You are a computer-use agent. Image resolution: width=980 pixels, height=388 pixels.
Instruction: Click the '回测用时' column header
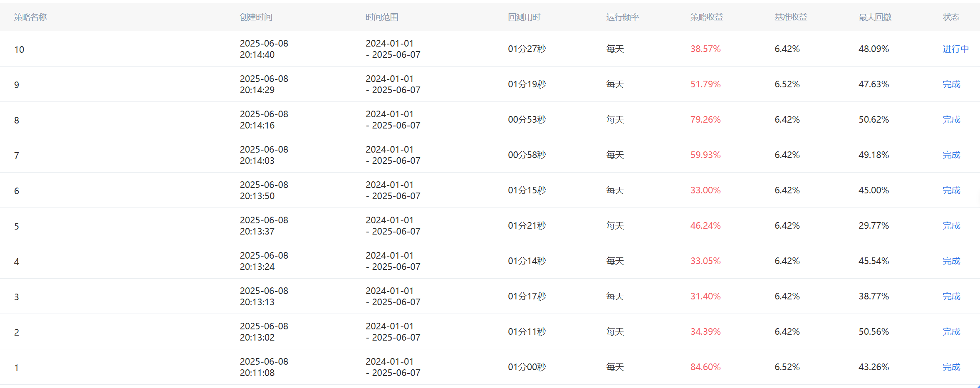(524, 17)
